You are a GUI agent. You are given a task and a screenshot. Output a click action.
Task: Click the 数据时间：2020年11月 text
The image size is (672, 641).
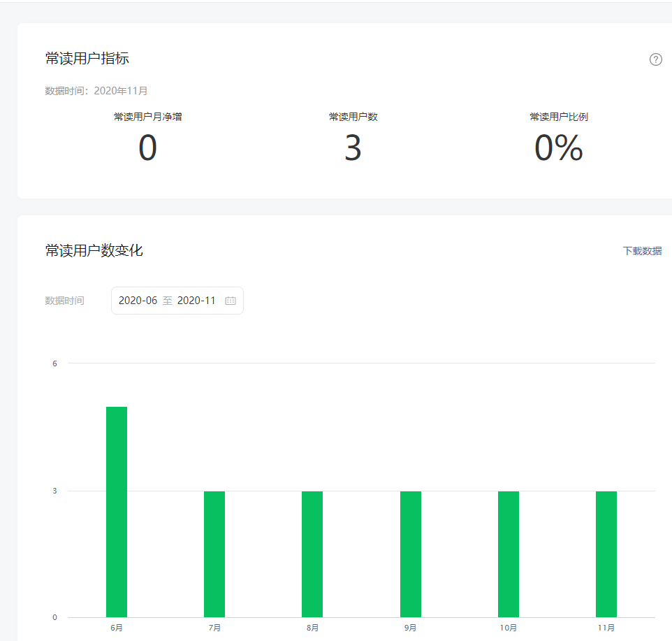(x=96, y=91)
